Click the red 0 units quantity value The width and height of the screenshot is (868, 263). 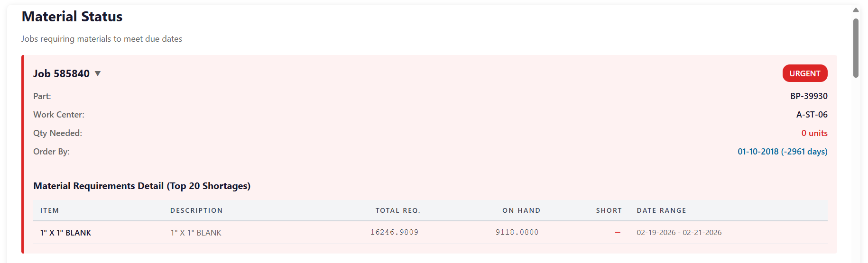coord(814,133)
